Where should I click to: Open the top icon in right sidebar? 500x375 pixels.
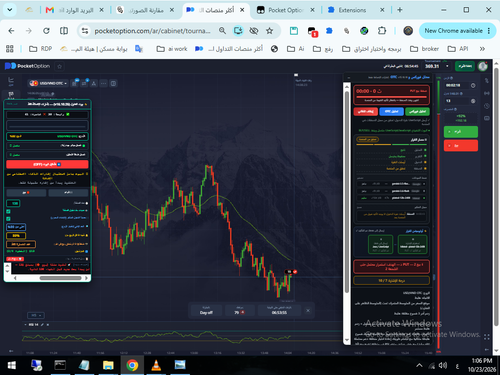click(x=487, y=80)
